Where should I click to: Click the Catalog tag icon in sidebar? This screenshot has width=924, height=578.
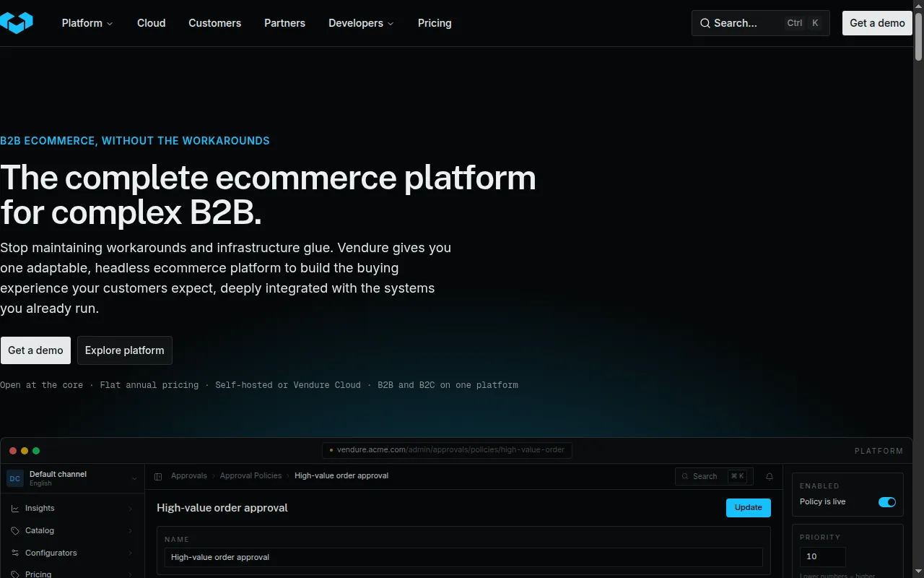[x=15, y=531]
